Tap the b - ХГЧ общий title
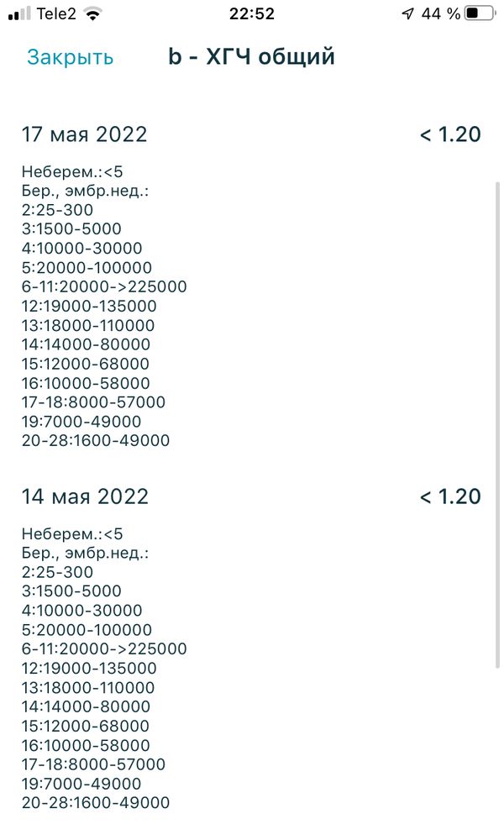 tap(252, 57)
